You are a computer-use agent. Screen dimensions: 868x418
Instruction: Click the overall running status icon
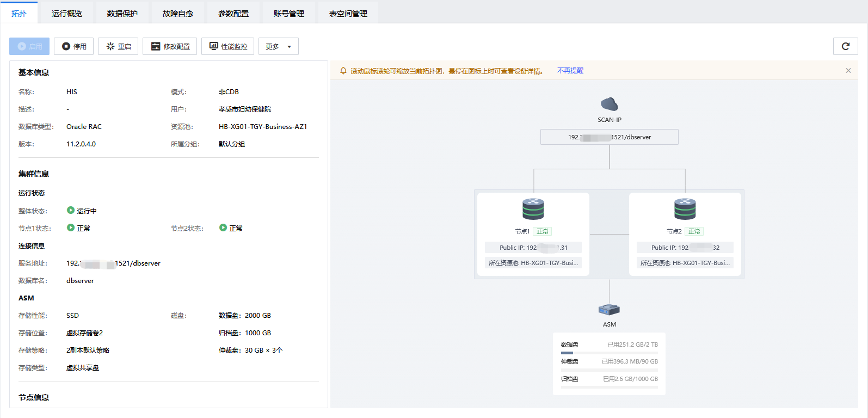pos(71,210)
